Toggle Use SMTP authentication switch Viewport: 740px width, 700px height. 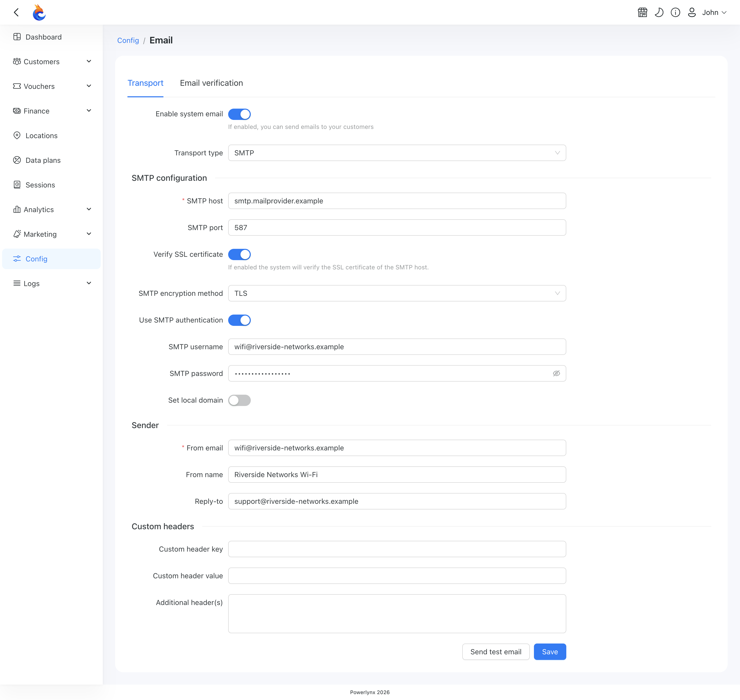[x=239, y=320]
